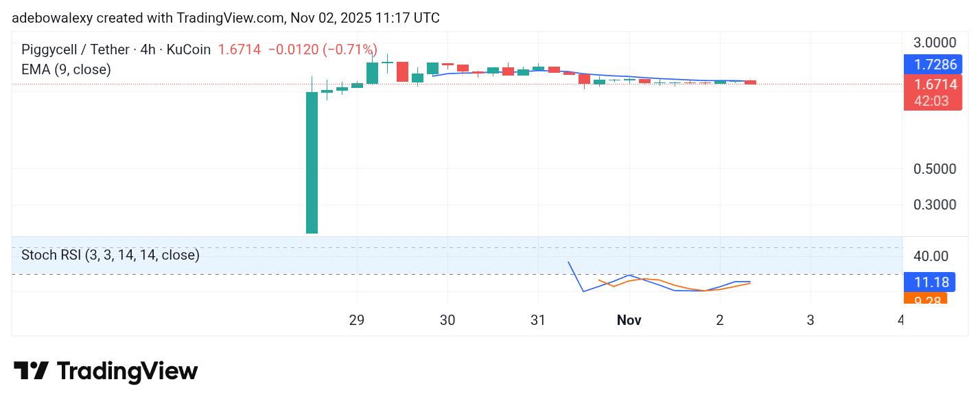Click the 42:03 candle countdown timer
The image size is (980, 406).
[x=933, y=101]
